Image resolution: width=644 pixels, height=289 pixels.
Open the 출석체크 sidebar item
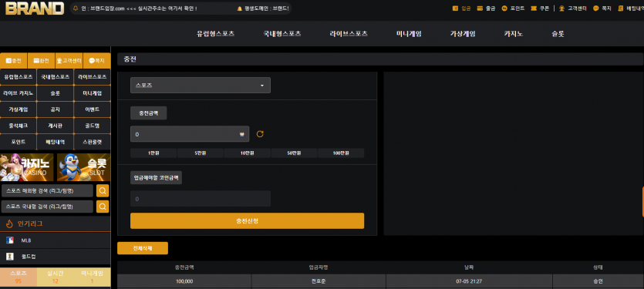point(18,126)
